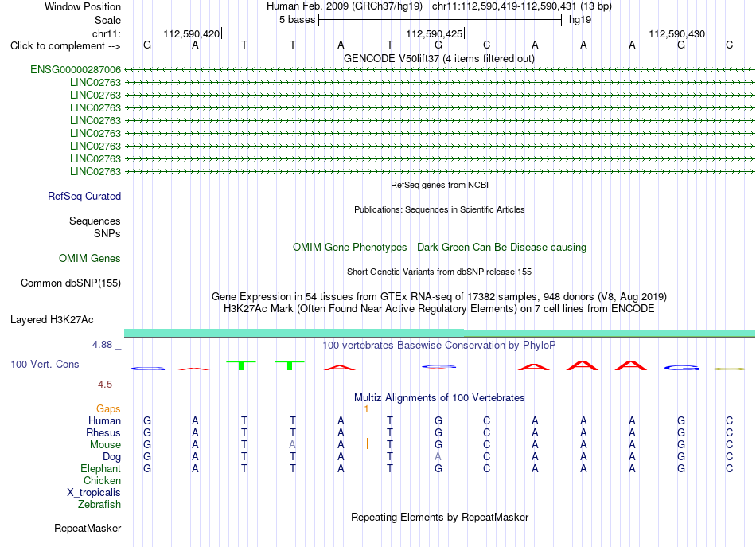Click the 'RefSeq genes from NCBI' title

439,185
